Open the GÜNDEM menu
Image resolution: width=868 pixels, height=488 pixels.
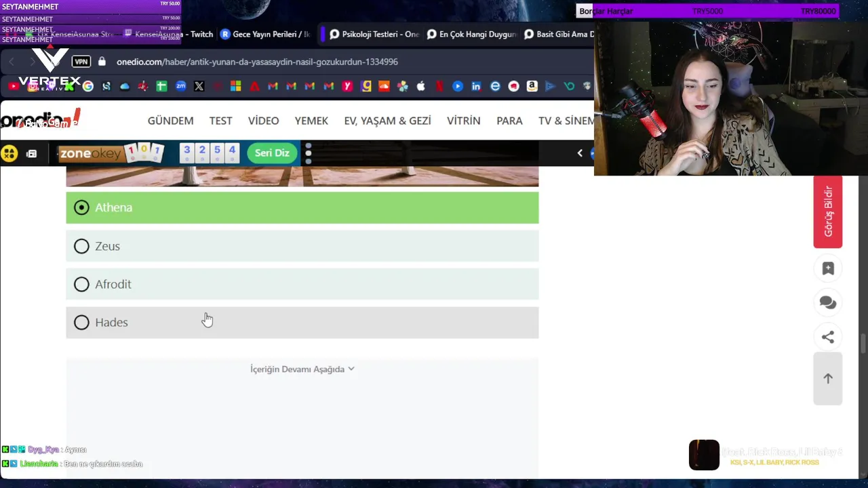tap(171, 121)
